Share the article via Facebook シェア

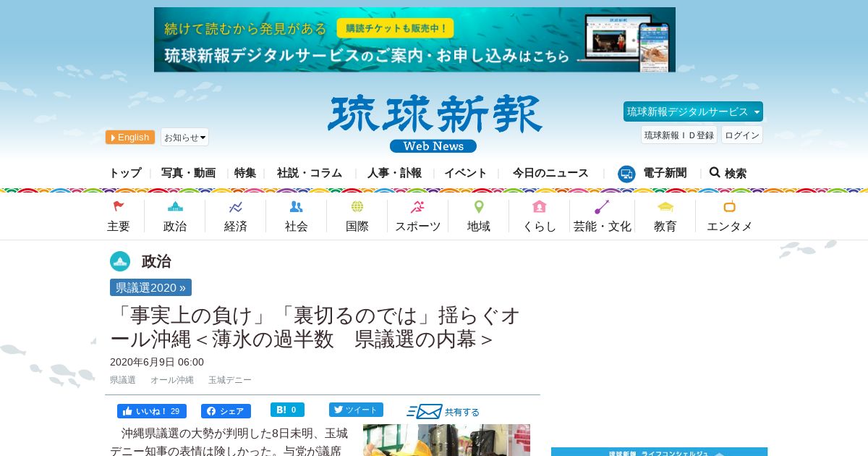(226, 411)
